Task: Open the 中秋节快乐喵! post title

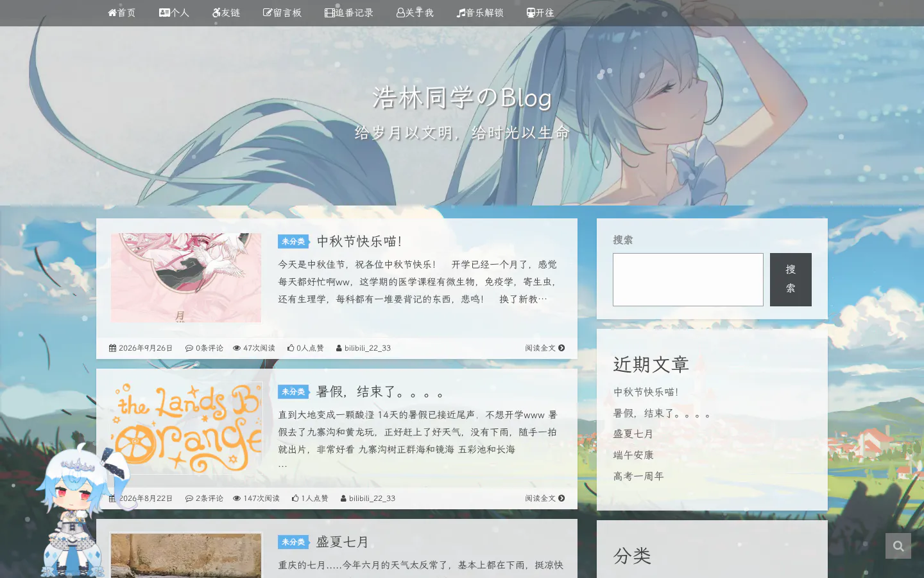Action: [x=359, y=241]
